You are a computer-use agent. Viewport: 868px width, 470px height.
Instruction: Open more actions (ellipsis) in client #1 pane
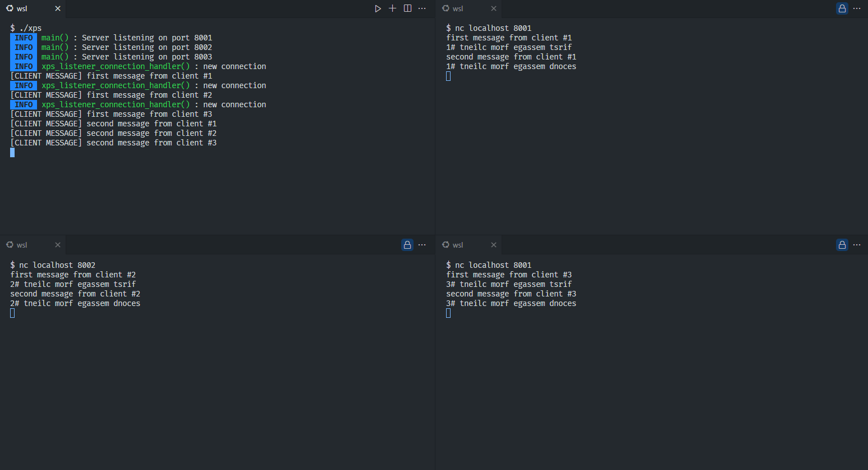(x=857, y=8)
